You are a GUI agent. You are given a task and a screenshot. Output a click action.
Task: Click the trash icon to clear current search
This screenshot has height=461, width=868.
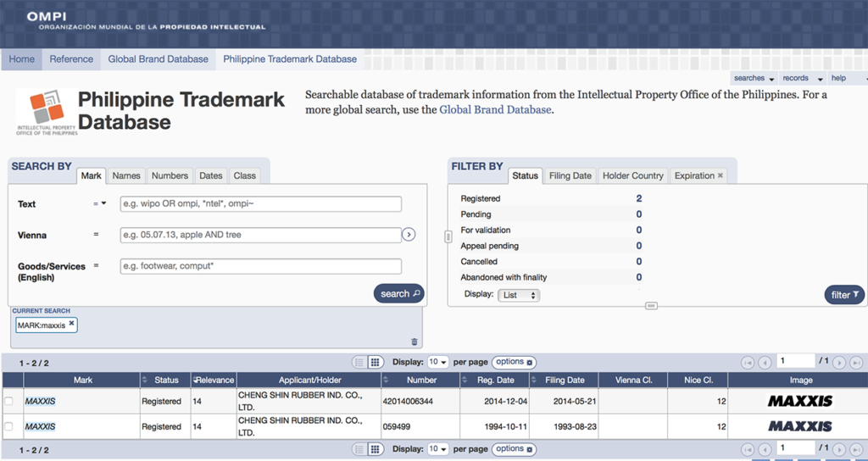(415, 342)
